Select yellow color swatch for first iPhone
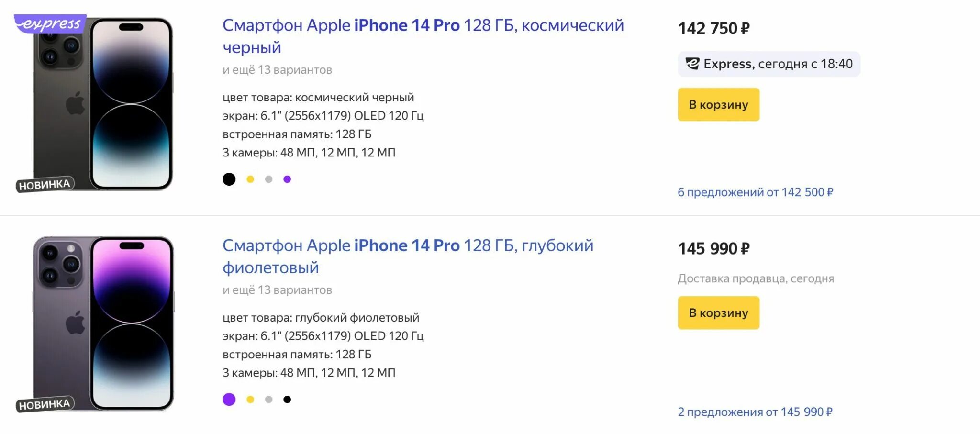This screenshot has height=434, width=980. click(250, 179)
